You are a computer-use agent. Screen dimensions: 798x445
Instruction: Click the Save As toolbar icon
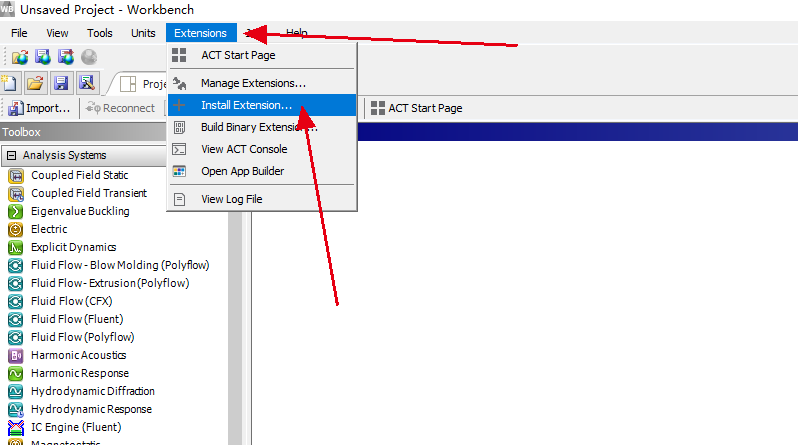87,83
